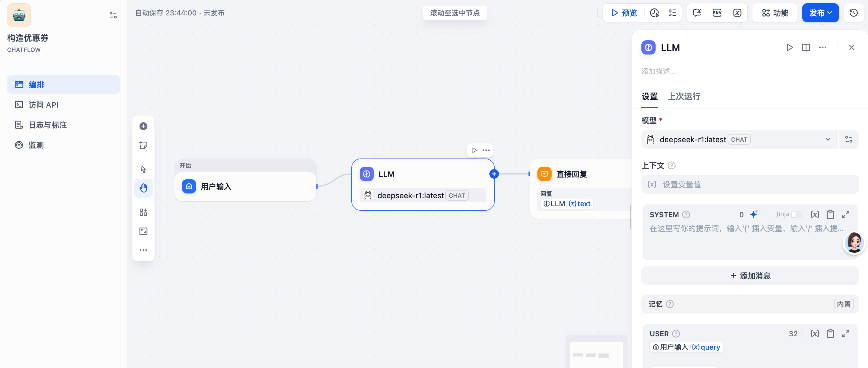The width and height of the screenshot is (868, 368).
Task: Show 记忆 help tooltip icon
Action: pos(670,304)
